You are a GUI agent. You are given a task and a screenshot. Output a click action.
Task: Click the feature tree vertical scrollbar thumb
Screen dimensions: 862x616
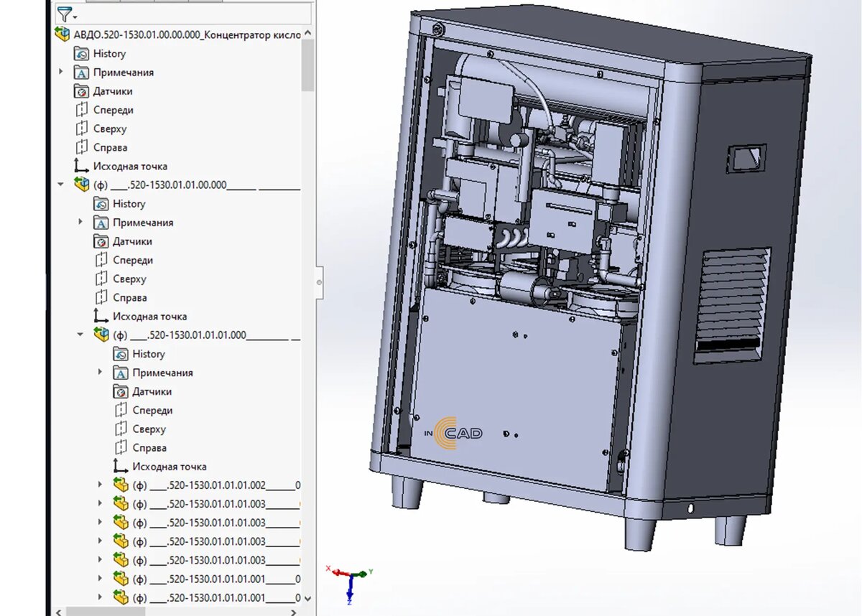(x=307, y=65)
